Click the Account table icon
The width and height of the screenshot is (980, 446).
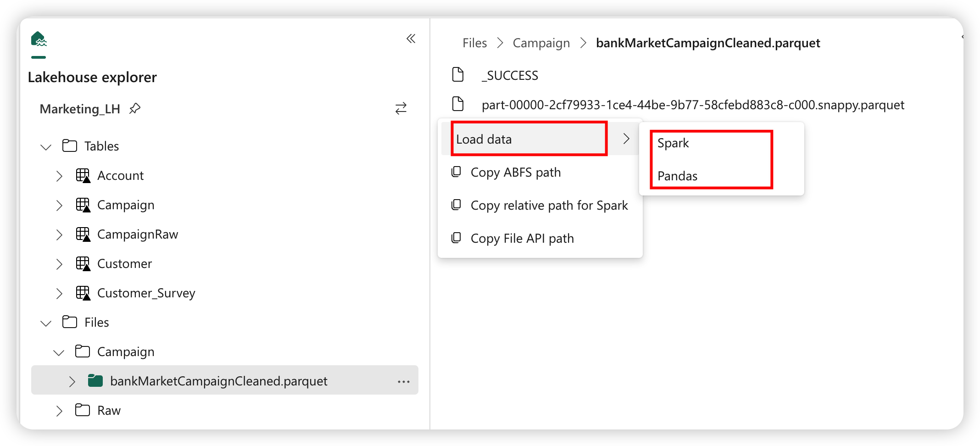click(x=83, y=175)
